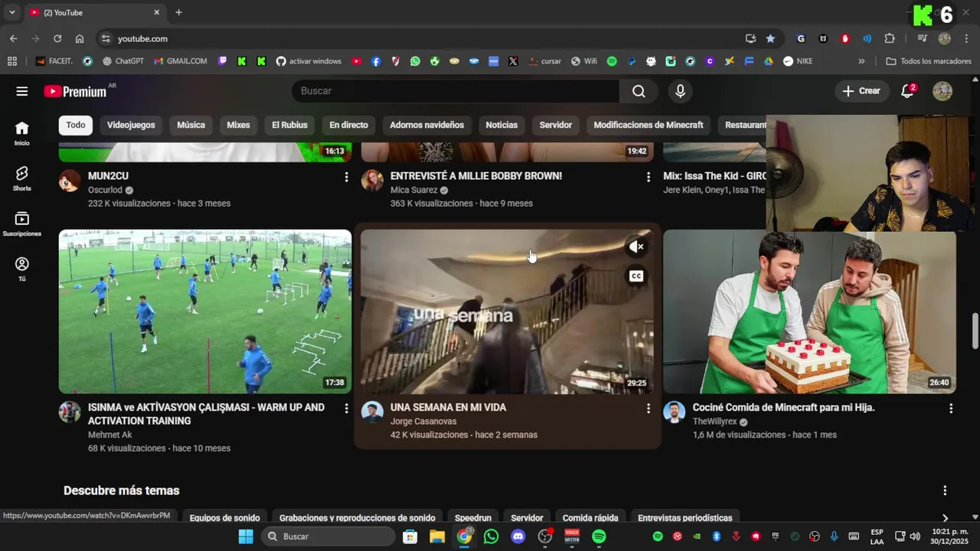The image size is (980, 551).
Task: Open the Equipos de sonido topic
Action: coord(224,518)
